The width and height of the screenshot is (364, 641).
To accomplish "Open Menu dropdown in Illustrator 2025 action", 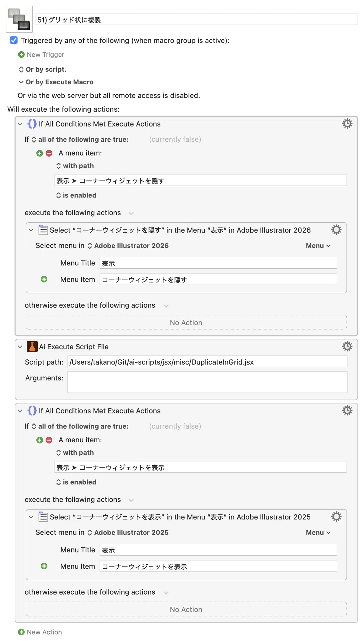I will point(318,532).
